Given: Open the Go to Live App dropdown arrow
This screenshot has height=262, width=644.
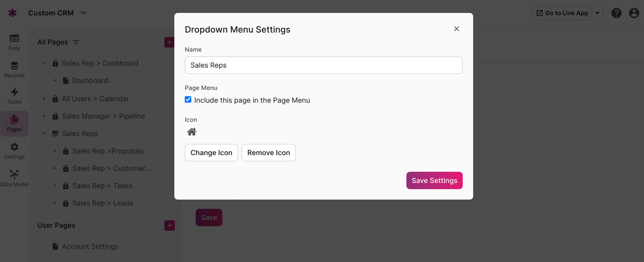Looking at the screenshot, I should click(597, 13).
